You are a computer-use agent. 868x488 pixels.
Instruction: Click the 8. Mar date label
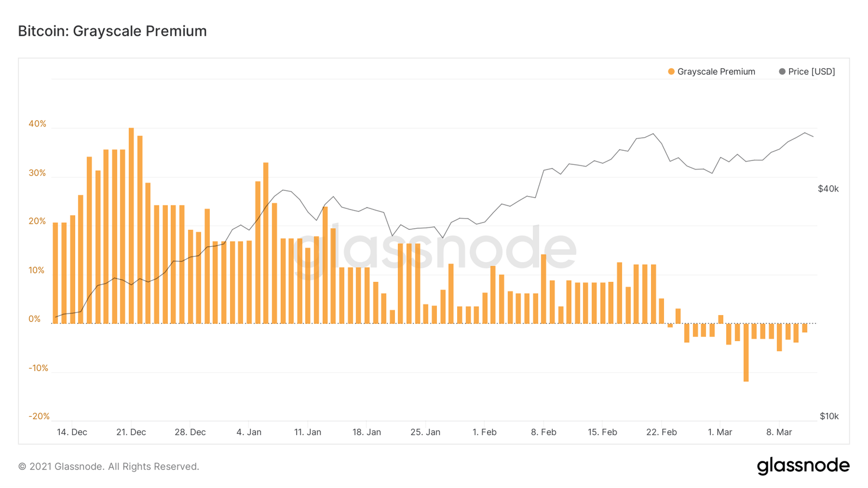[779, 432]
